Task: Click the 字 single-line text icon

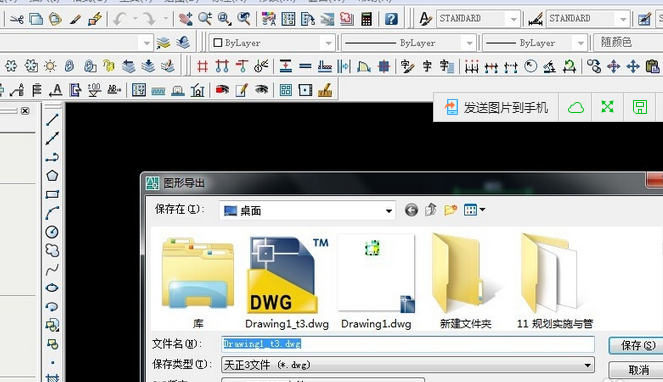Action: point(427,66)
